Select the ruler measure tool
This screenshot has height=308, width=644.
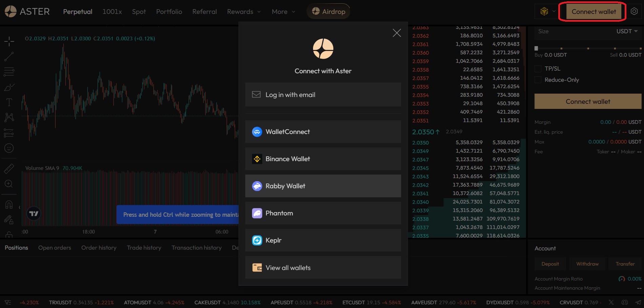pos(9,169)
